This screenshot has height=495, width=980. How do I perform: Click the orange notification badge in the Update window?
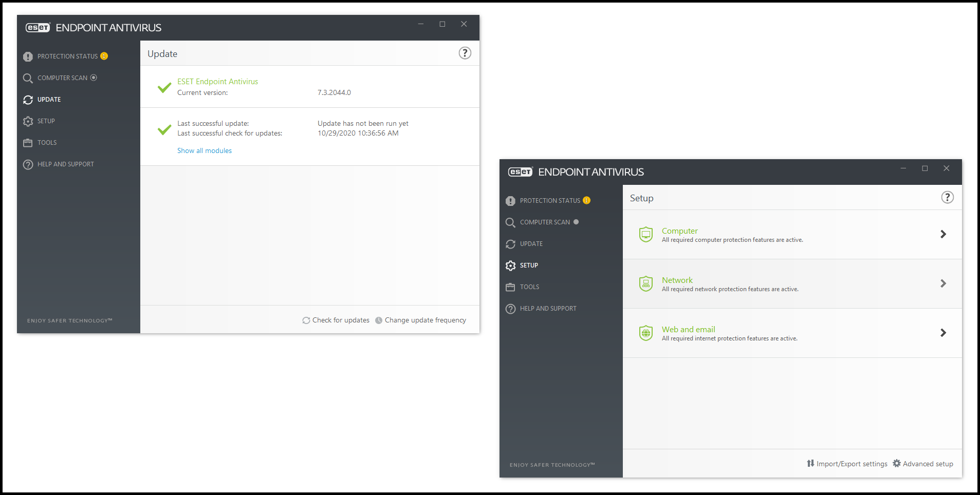[x=104, y=56]
